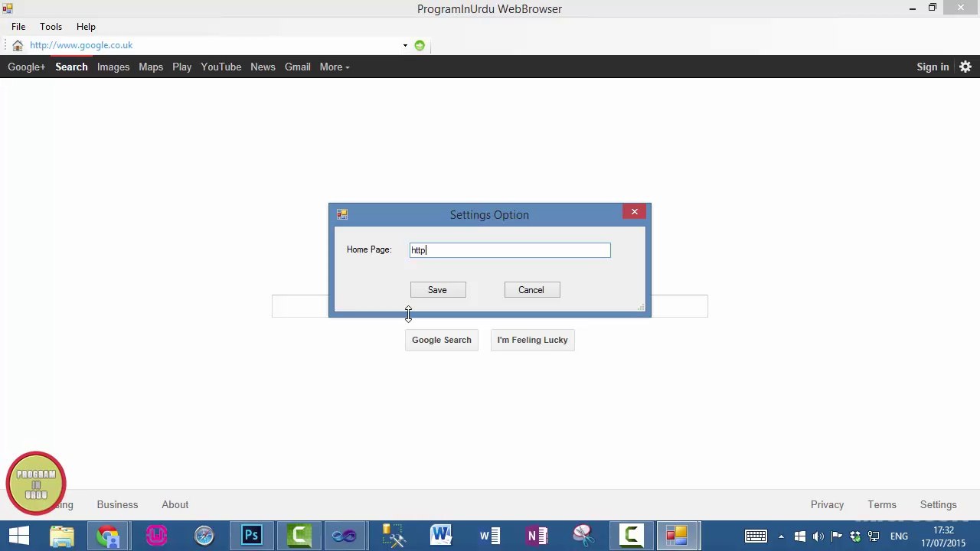This screenshot has height=551, width=980.
Task: Open the Tools menu
Action: (51, 27)
